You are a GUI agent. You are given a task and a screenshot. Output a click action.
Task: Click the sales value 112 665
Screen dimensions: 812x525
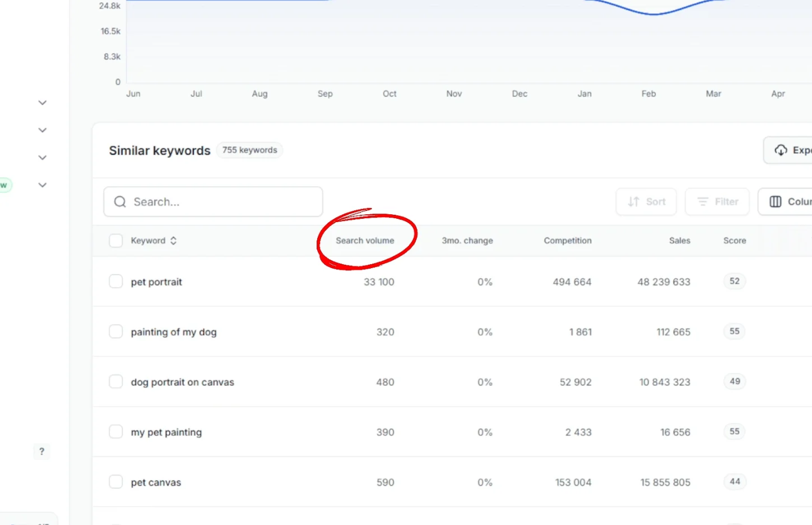point(674,332)
